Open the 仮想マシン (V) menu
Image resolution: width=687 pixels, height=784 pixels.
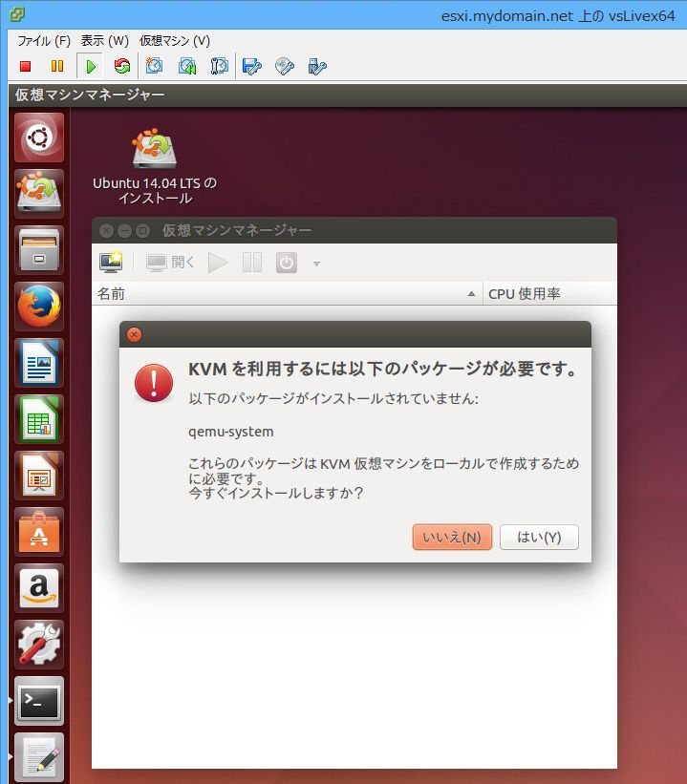pos(175,40)
